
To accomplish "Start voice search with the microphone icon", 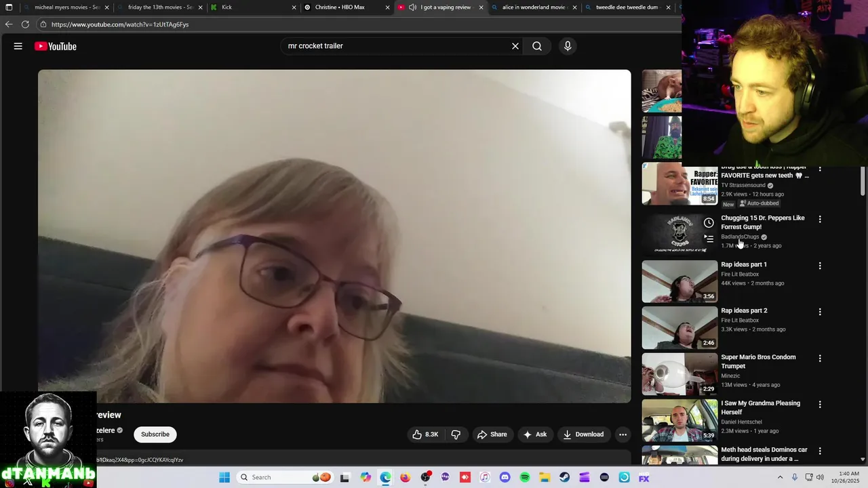I will tap(568, 46).
